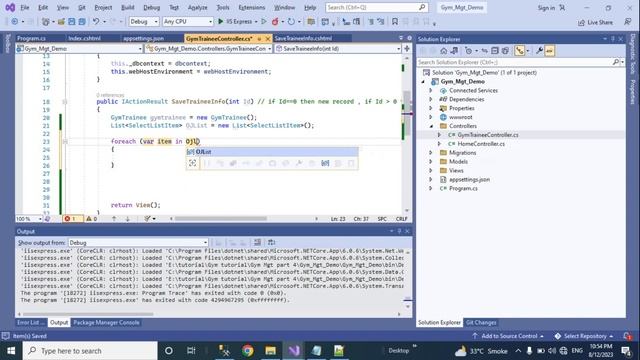Switch to the Program.cs tab
Image resolution: width=640 pixels, height=360 pixels.
point(31,38)
